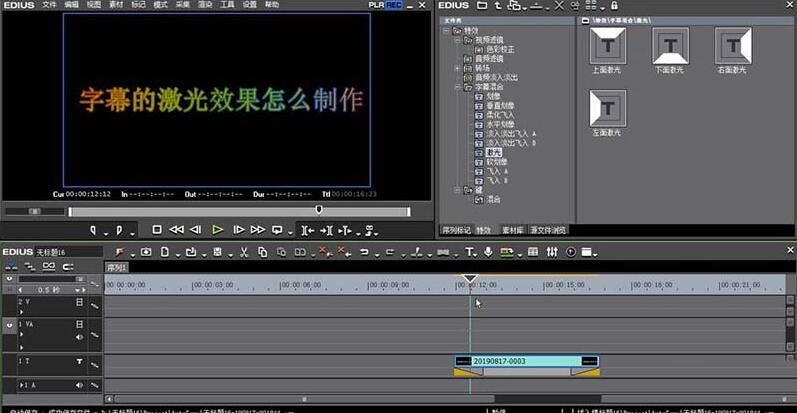This screenshot has width=797, height=413.
Task: Click the fast-forward button in the player
Action: [x=258, y=230]
